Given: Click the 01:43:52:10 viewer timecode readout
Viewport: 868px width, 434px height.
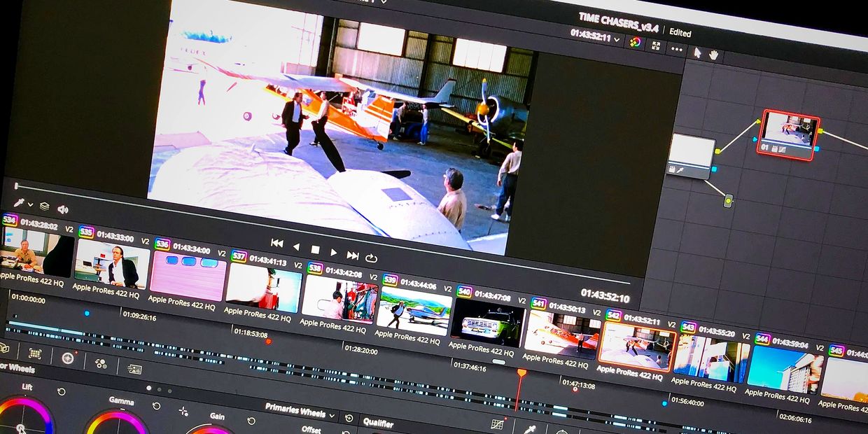Looking at the screenshot, I should click(x=605, y=296).
